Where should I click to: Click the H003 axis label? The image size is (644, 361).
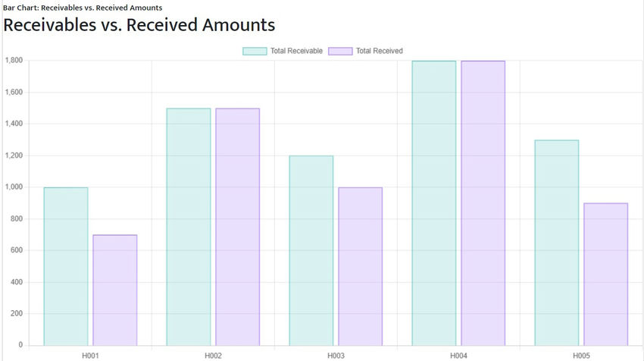pyautogui.click(x=336, y=356)
